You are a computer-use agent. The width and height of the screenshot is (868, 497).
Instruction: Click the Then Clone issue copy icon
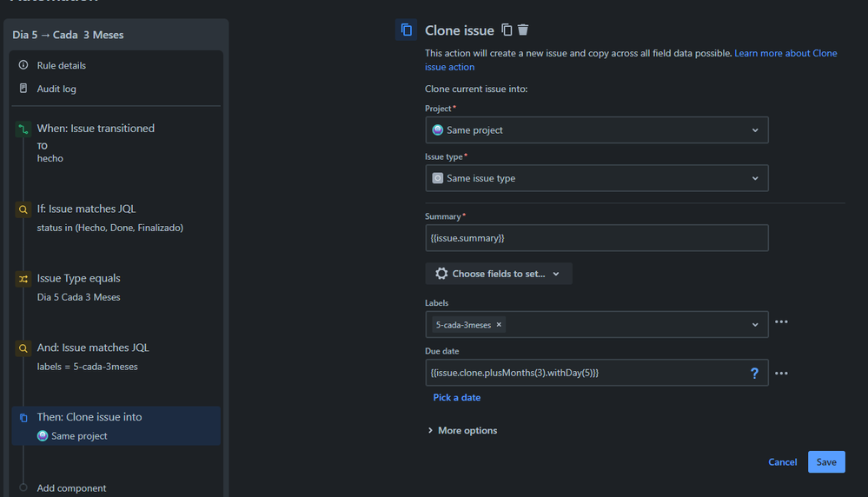click(23, 418)
